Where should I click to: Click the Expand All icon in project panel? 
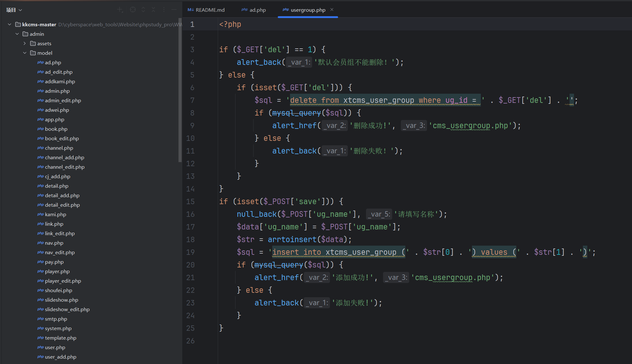tap(143, 10)
